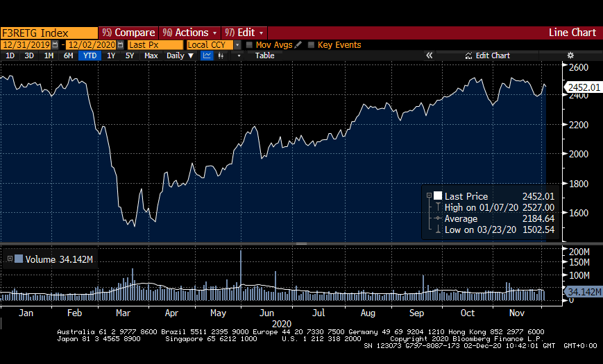603x364 pixels.
Task: Click the High on 01/07/20 legend row
Action: point(499,207)
